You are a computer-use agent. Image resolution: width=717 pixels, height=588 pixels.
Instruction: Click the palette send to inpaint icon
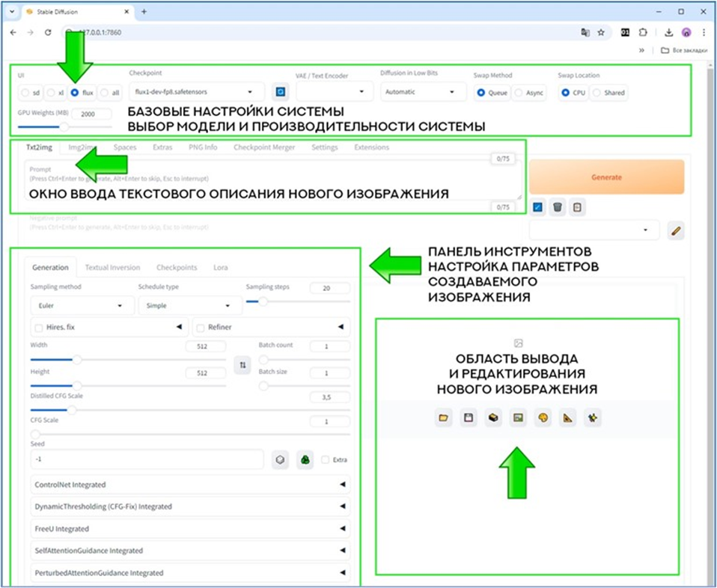coord(542,418)
